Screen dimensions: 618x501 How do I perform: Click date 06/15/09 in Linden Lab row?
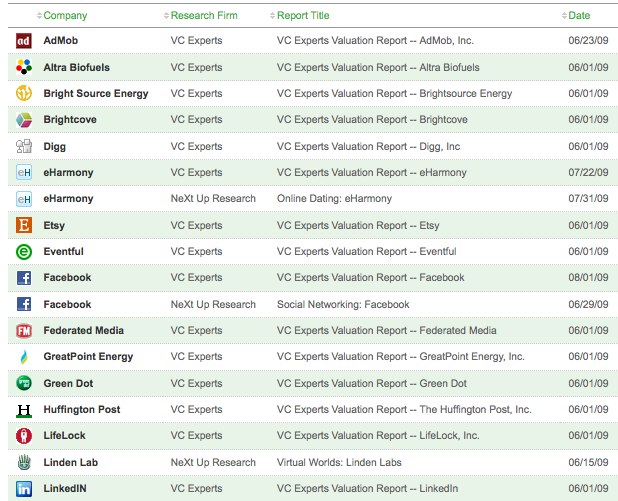[x=588, y=462]
